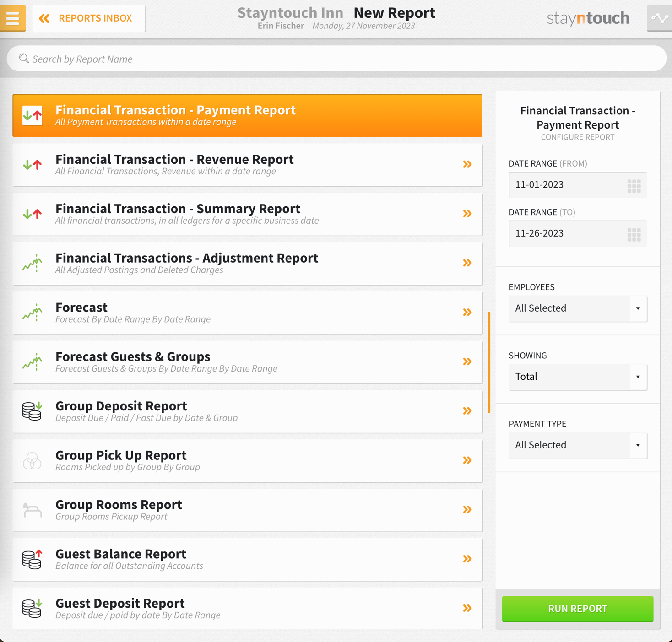Expand Group Deposit Report chevron
The width and height of the screenshot is (672, 642).
(467, 411)
